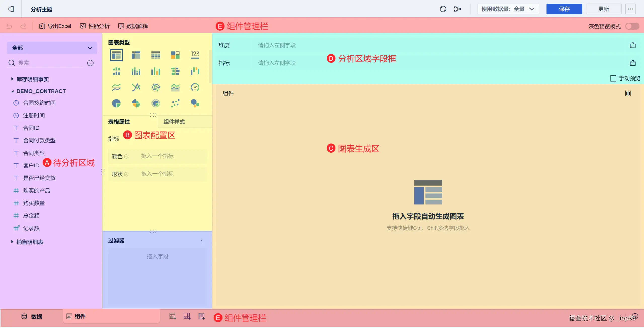
Task: Click the field search input box
Action: point(49,63)
